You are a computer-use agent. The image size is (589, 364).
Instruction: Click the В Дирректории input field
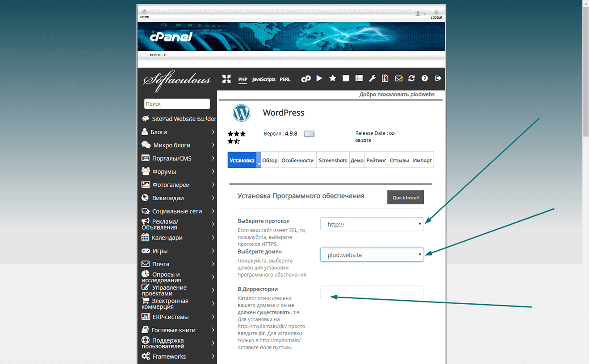(372, 292)
